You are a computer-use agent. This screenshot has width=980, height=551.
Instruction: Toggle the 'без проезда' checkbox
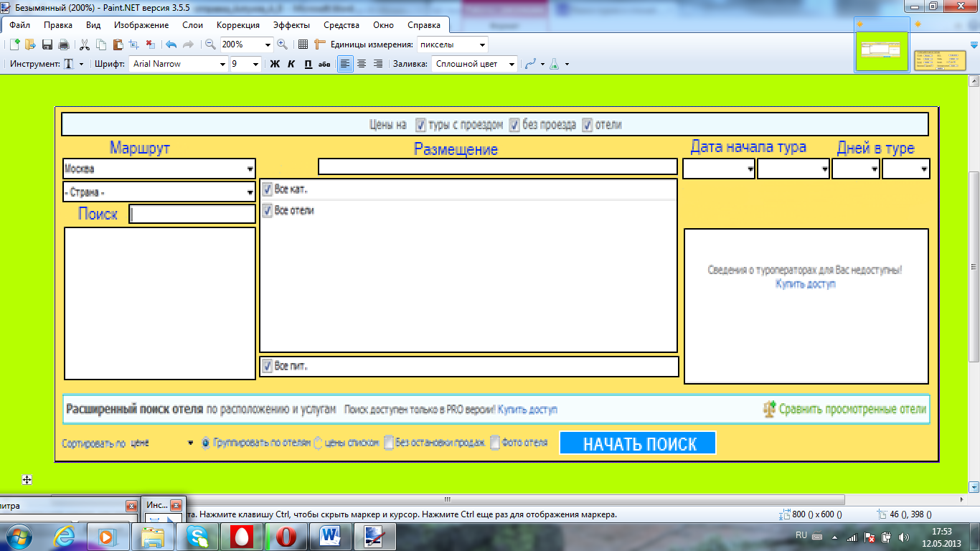point(514,125)
